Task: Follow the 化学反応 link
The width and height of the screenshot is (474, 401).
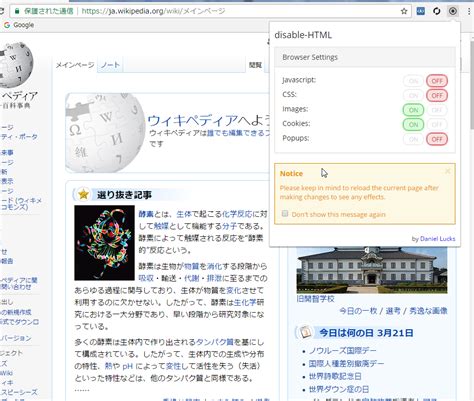Action: (x=237, y=214)
